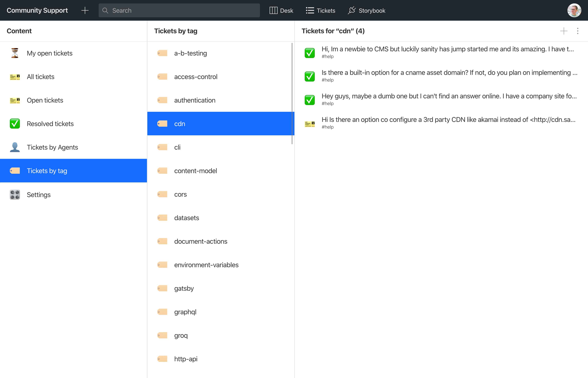The height and width of the screenshot is (378, 588).
Task: Switch to the Tickets tab
Action: (x=320, y=10)
